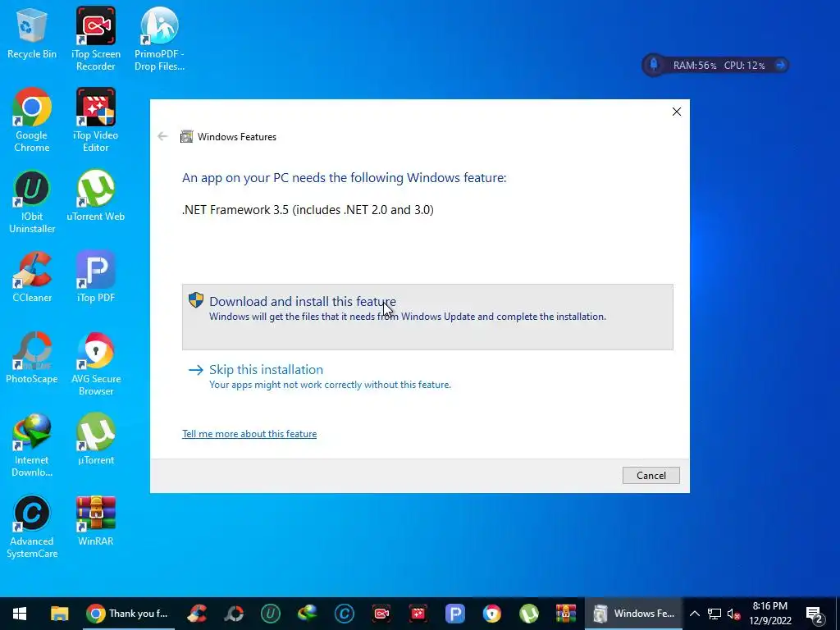Select the WinRAR desktop shortcut
The height and width of the screenshot is (630, 840).
point(95,520)
